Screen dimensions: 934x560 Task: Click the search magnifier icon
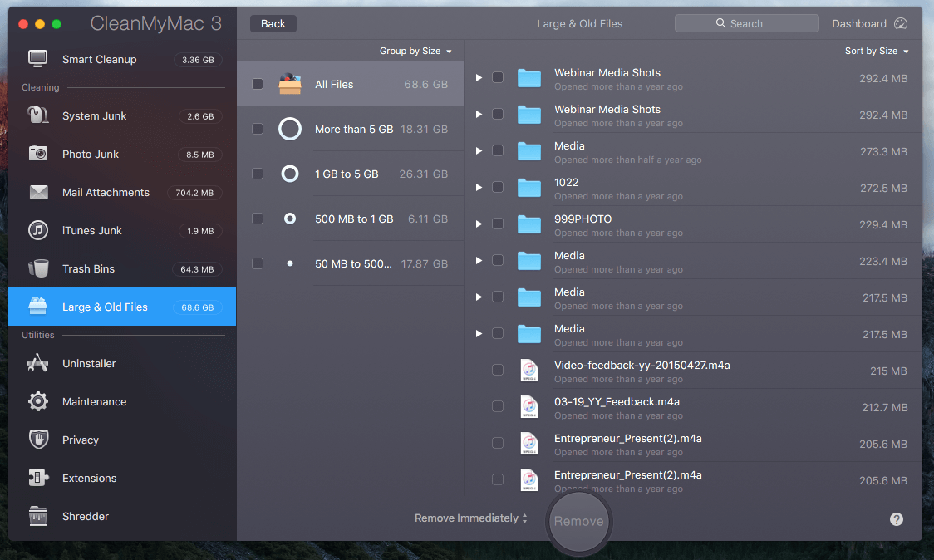point(720,23)
